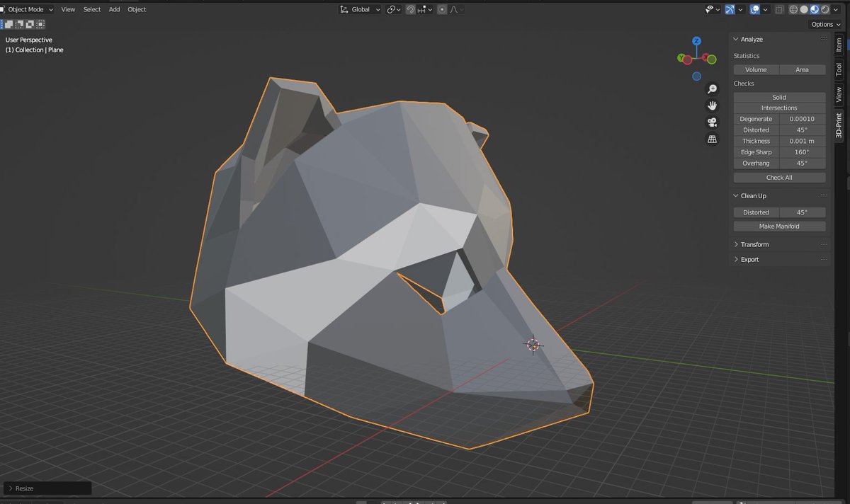This screenshot has height=504, width=850.
Task: Click the Degenerate 0.00010 value field
Action: tap(803, 119)
